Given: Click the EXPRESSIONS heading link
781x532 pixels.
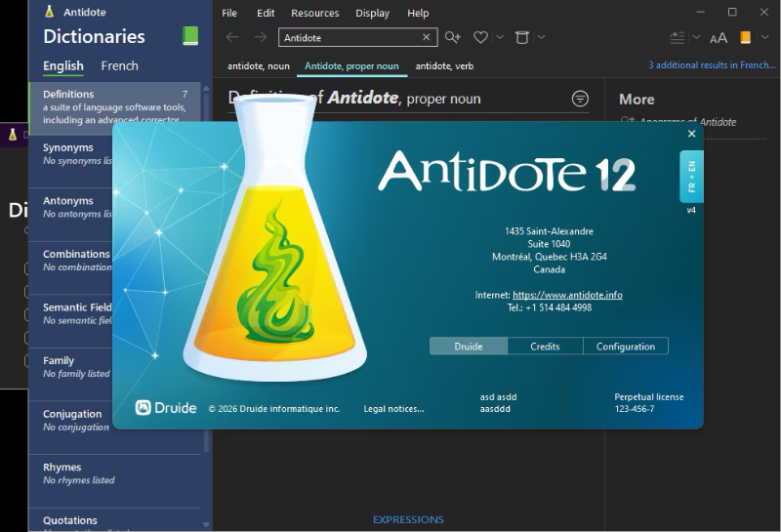Looking at the screenshot, I should [x=408, y=519].
